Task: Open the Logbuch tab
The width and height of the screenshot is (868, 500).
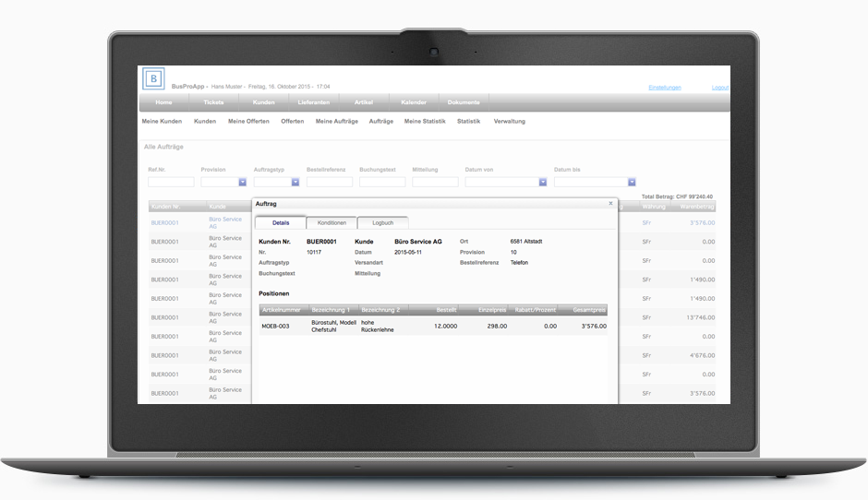Action: 382,223
